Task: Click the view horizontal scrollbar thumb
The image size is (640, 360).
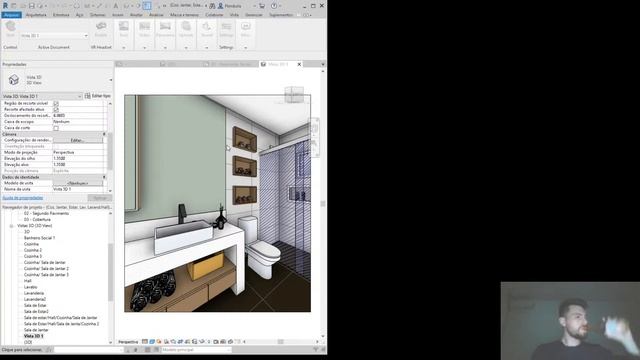Action: pyautogui.click(x=280, y=342)
